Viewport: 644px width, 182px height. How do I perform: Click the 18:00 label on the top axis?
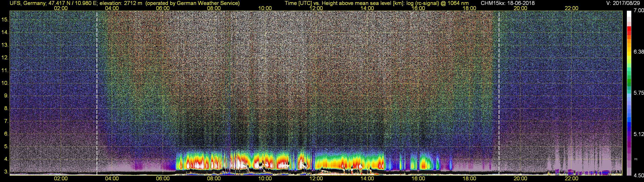(469, 8)
